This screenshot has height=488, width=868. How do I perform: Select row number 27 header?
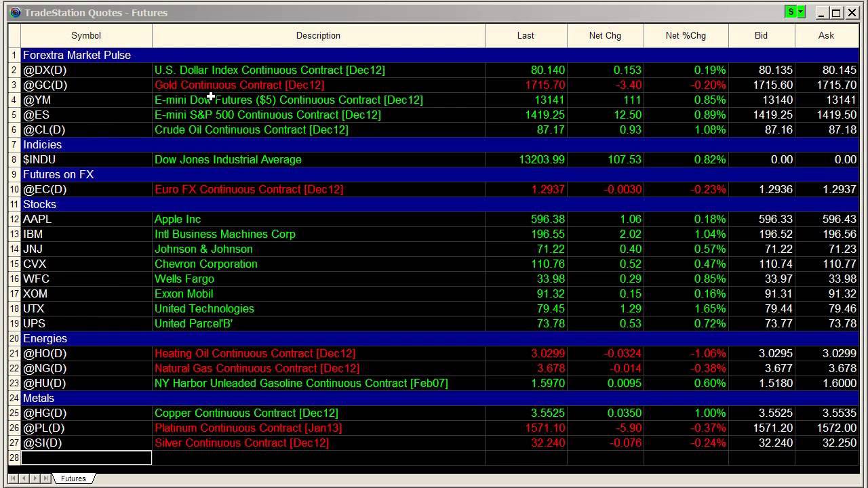click(x=14, y=443)
